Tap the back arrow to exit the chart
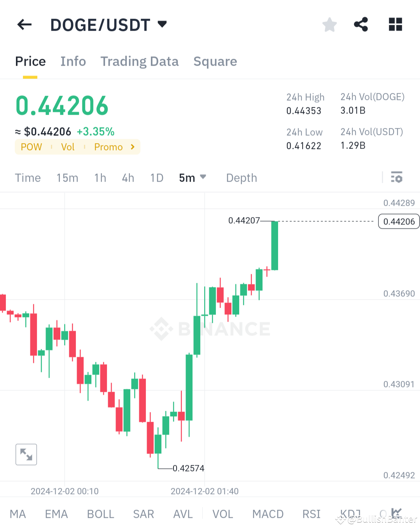420x528 pixels. click(24, 25)
